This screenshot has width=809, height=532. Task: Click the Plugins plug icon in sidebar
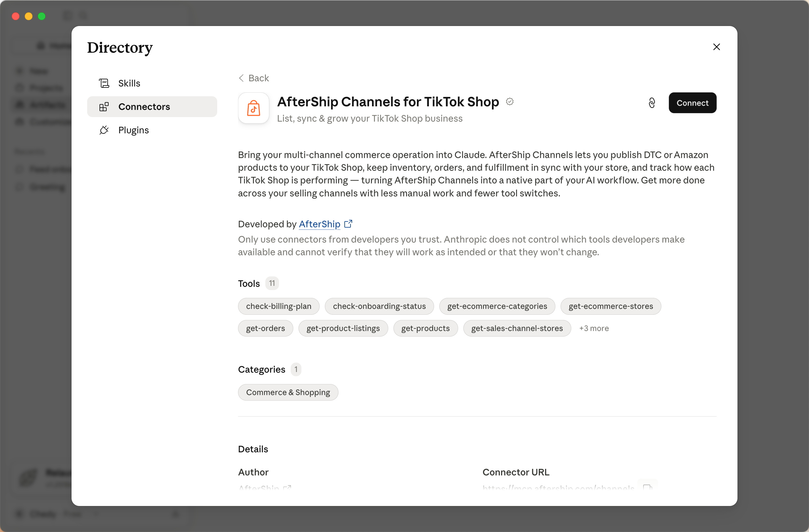104,130
